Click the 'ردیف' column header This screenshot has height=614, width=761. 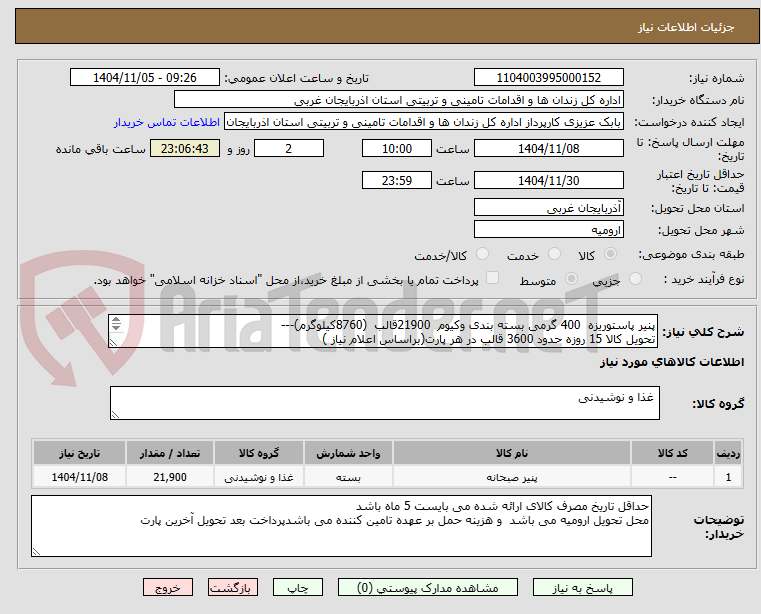tap(728, 453)
